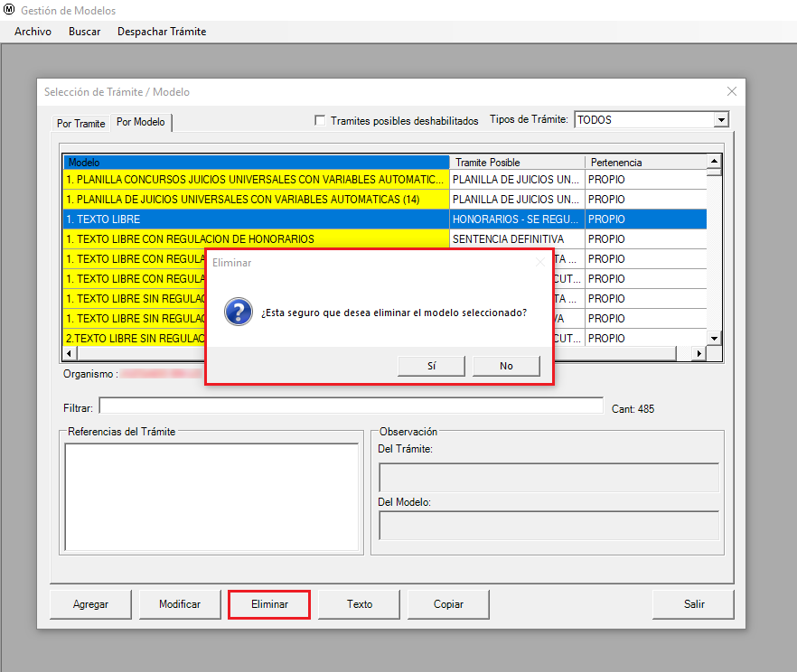Screen dimensions: 797x672
Task: Open the Tipos de Trámite dropdown
Action: [721, 120]
